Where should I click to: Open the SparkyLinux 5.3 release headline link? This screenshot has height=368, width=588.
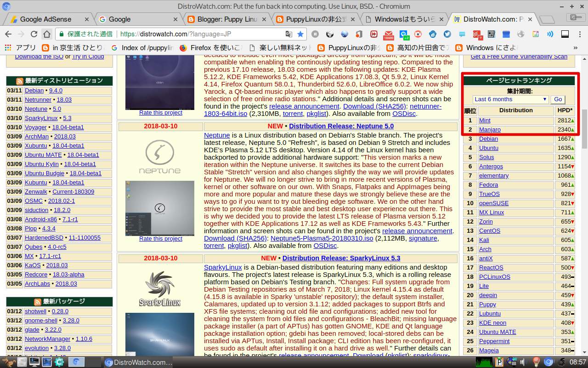(341, 258)
